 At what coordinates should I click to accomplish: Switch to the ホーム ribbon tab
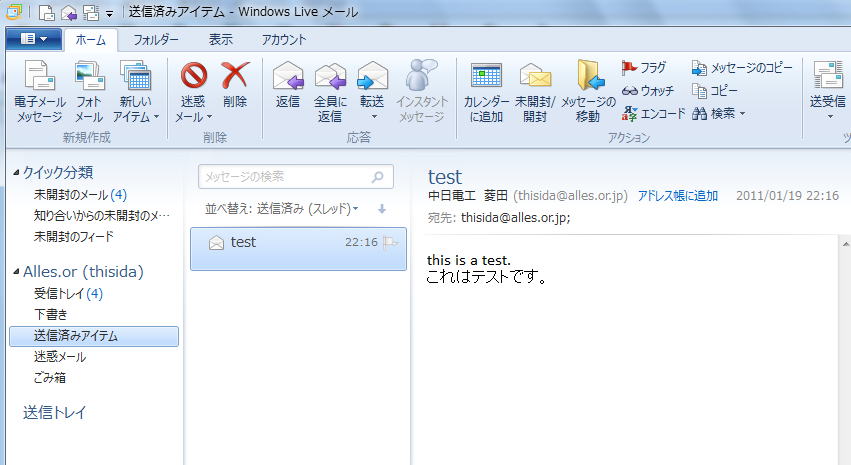91,40
